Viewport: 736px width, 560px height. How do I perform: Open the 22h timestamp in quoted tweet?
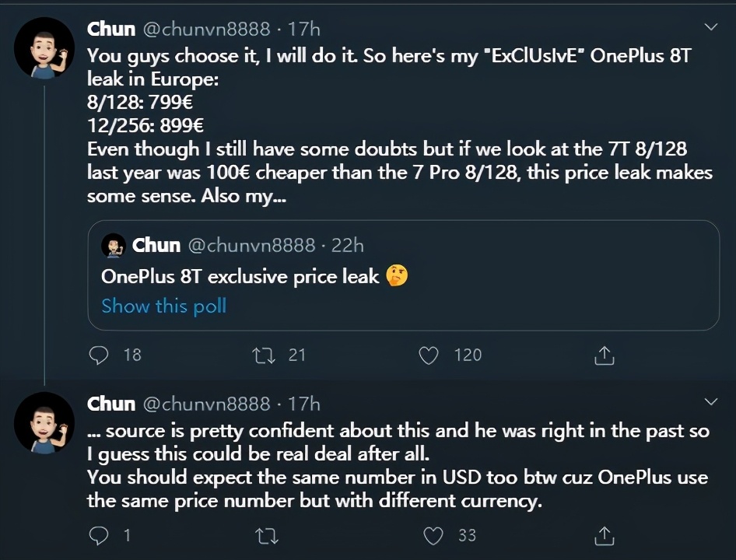(x=347, y=245)
